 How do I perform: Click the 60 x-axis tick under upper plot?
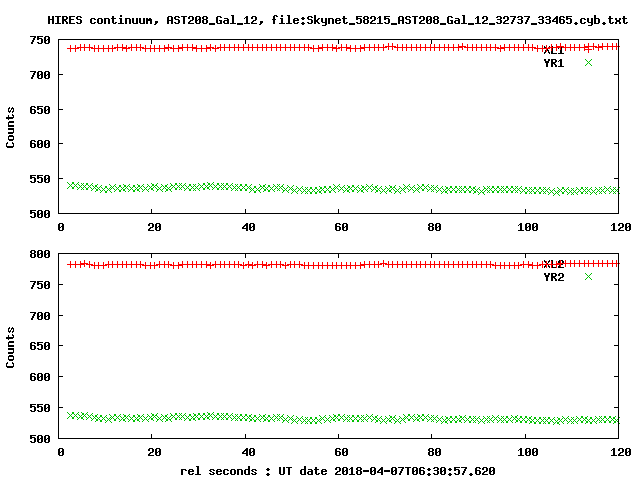[341, 227]
